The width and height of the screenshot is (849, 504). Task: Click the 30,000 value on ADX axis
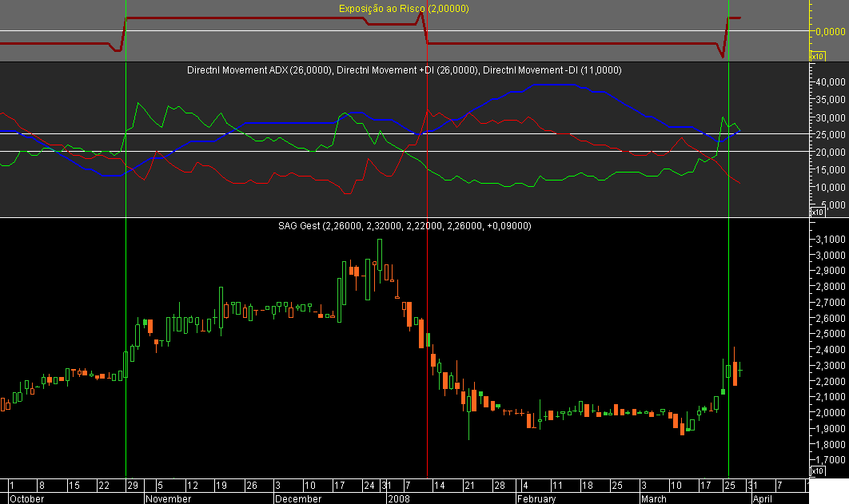(x=831, y=117)
